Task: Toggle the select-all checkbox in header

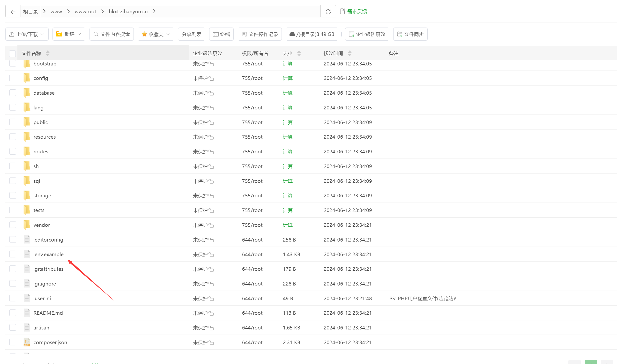Action: pyautogui.click(x=13, y=53)
